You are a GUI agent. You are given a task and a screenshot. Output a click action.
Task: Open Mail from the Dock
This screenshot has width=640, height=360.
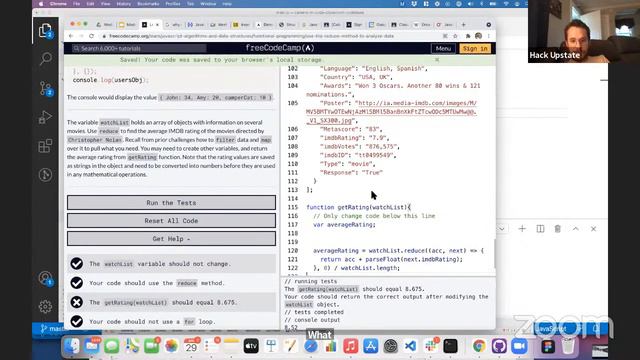[92, 346]
